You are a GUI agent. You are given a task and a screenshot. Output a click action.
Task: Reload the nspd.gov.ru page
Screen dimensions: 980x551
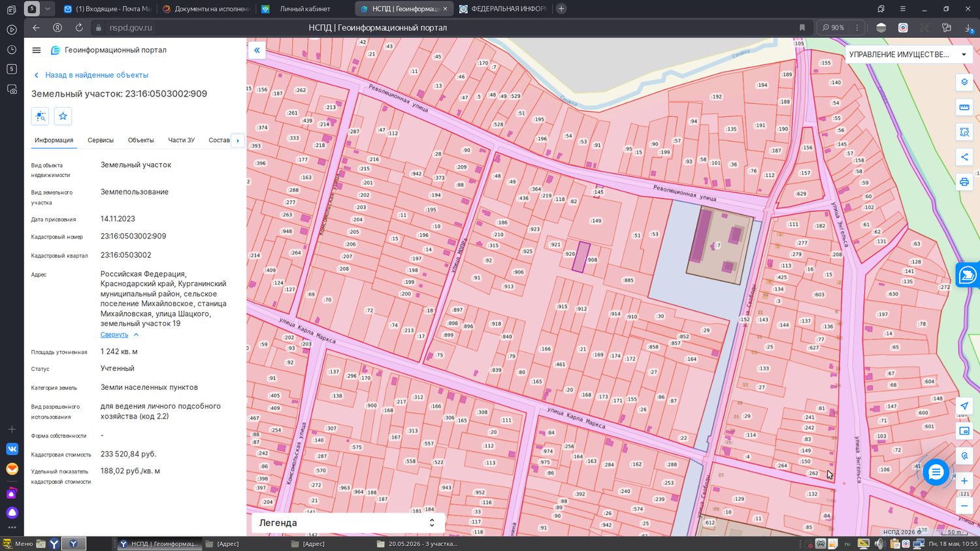[x=79, y=28]
